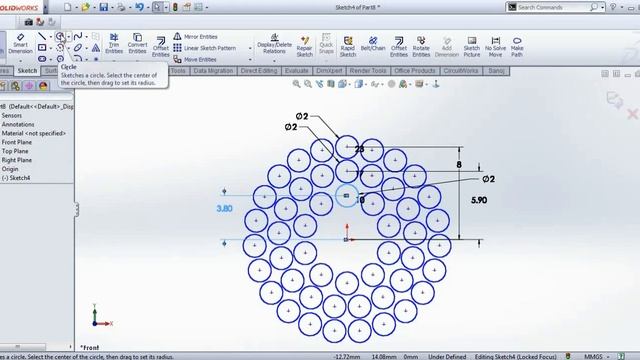Viewport: 640px width, 360px height.
Task: Toggle No Solve Move
Action: (495, 46)
